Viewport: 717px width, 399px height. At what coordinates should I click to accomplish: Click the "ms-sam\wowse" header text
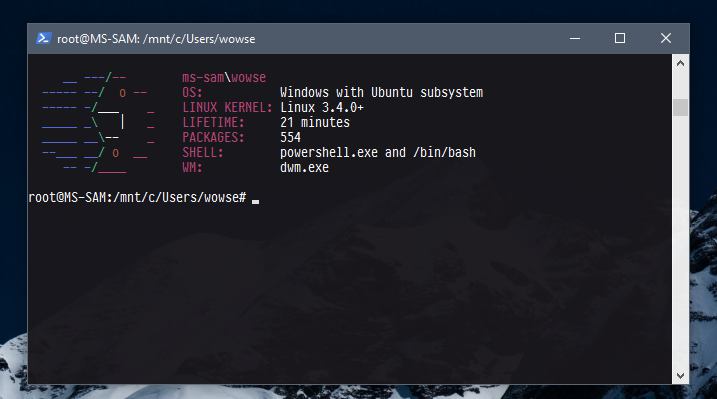point(224,77)
